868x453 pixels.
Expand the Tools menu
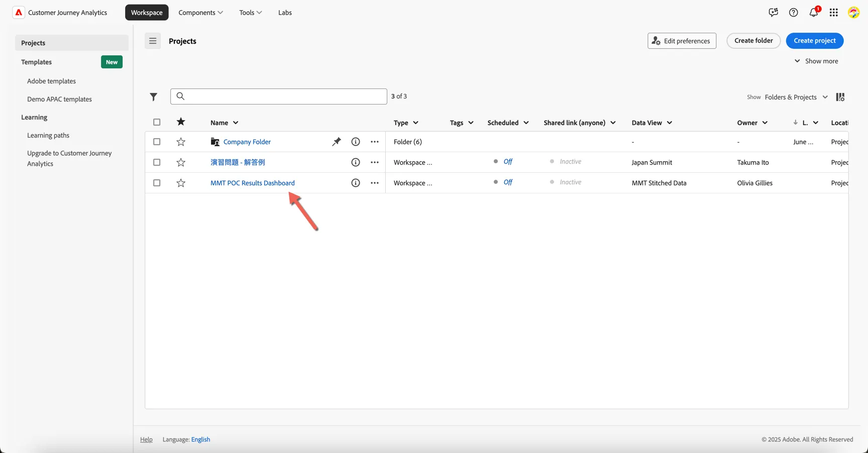click(250, 13)
